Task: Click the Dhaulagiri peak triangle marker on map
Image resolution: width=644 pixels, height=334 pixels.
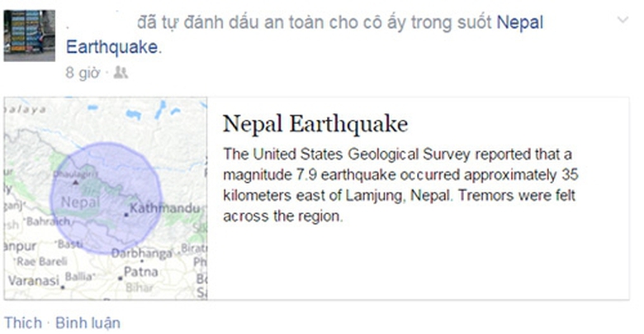Action: tap(76, 181)
